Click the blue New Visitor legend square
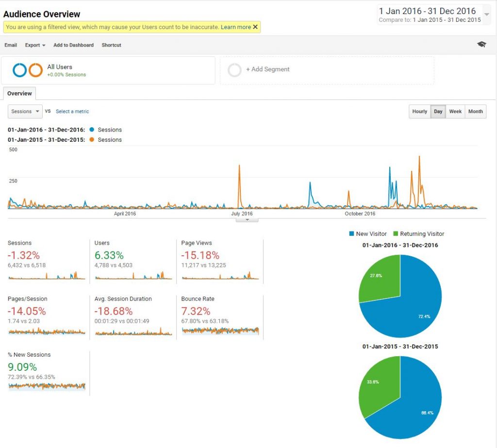The image size is (497, 448). pyautogui.click(x=351, y=233)
